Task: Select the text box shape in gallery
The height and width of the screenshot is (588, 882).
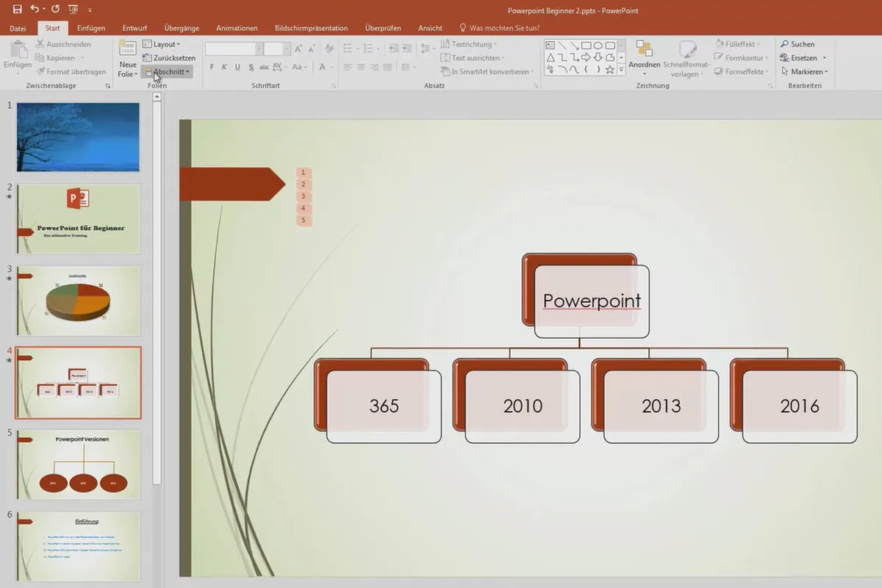Action: (x=551, y=45)
